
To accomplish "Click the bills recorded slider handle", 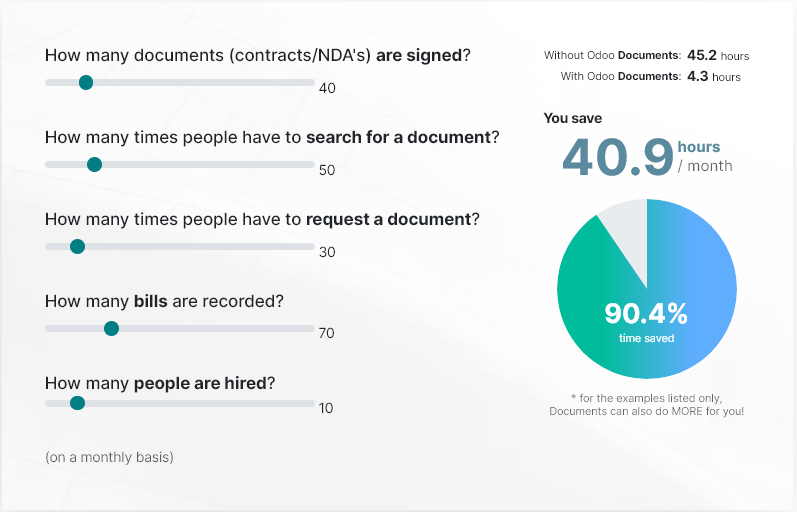I will (111, 328).
